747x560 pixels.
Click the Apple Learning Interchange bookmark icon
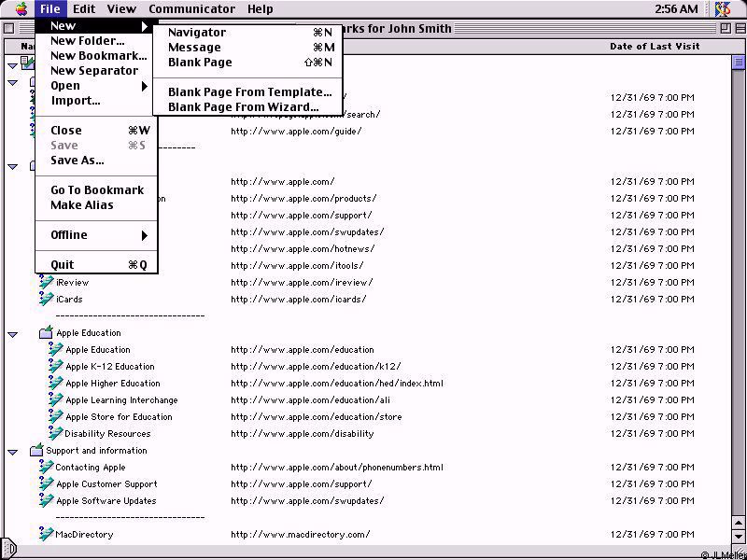[56, 400]
